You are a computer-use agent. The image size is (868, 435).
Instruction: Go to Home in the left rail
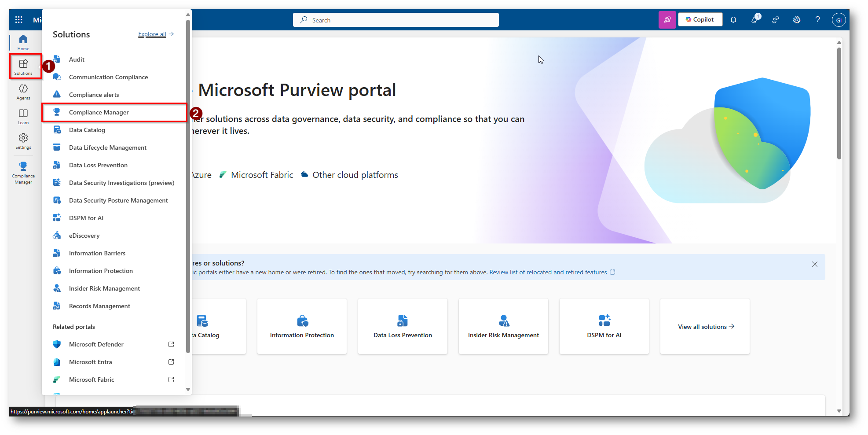tap(23, 43)
